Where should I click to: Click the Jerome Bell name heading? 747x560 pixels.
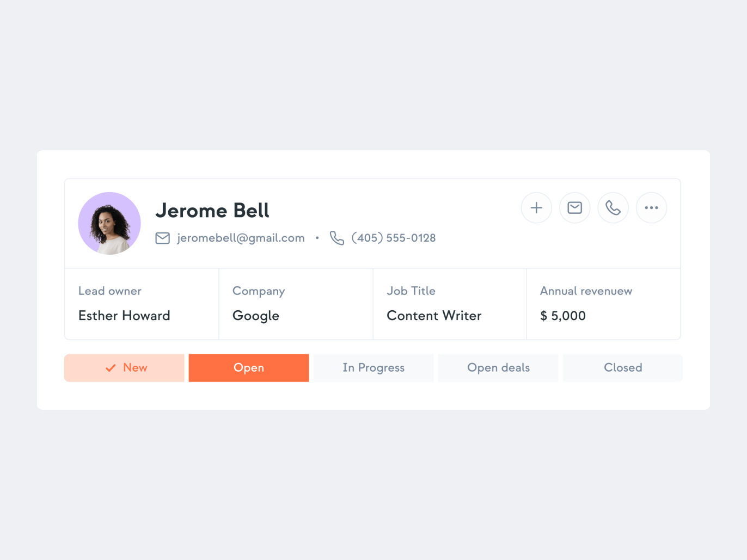tap(212, 211)
